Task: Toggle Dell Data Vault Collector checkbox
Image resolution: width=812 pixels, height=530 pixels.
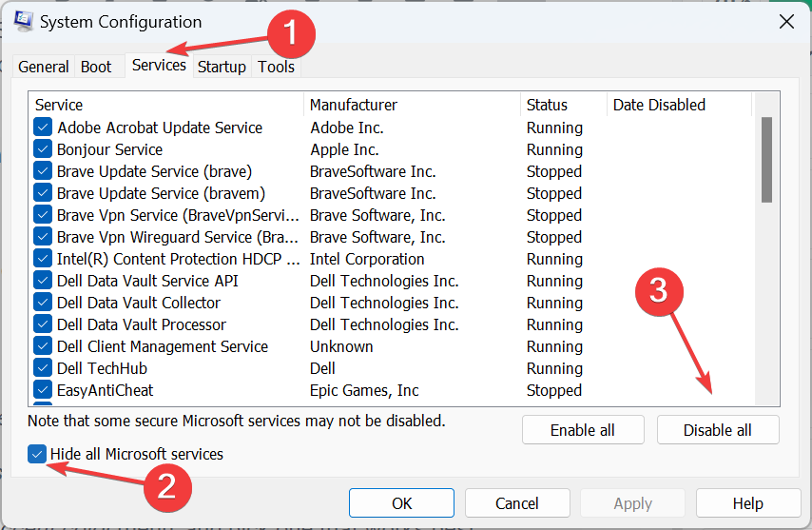Action: tap(43, 302)
